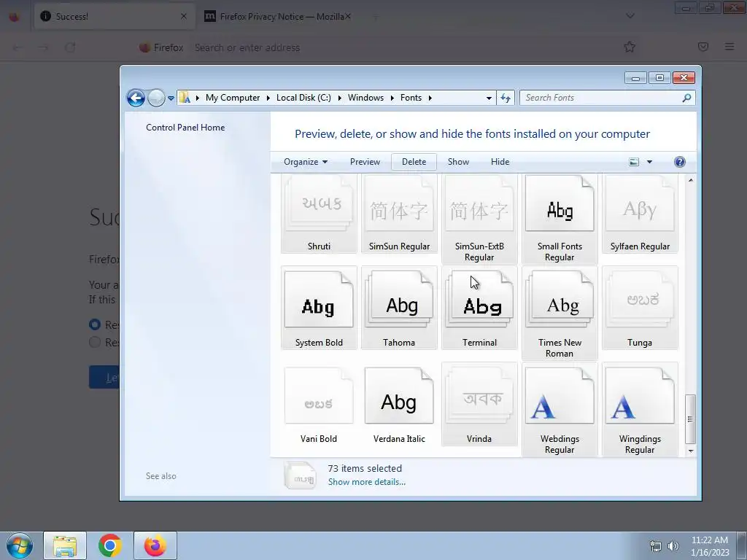This screenshot has height=560, width=747.
Task: Expand the address bar history dropdown
Action: pos(489,98)
